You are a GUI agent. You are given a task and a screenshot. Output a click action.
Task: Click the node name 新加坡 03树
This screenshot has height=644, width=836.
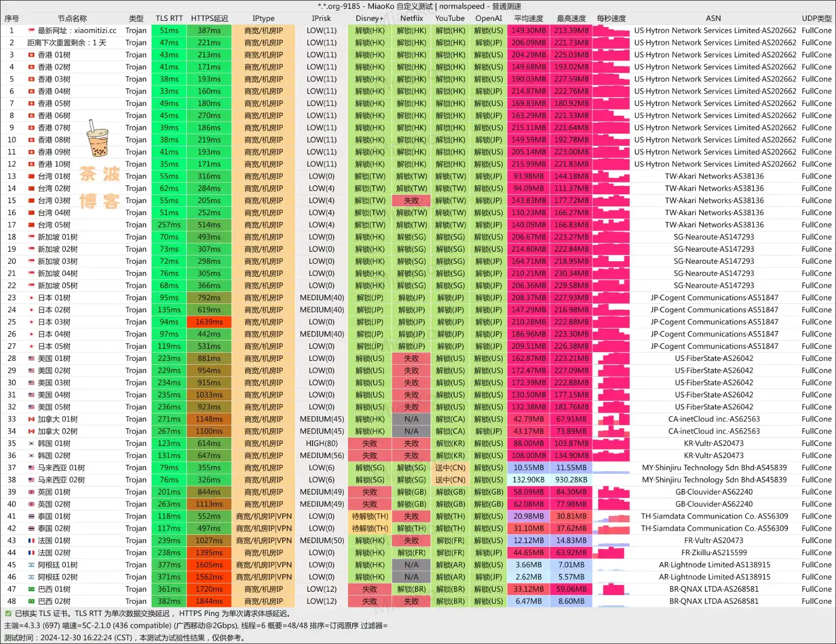pos(57,261)
